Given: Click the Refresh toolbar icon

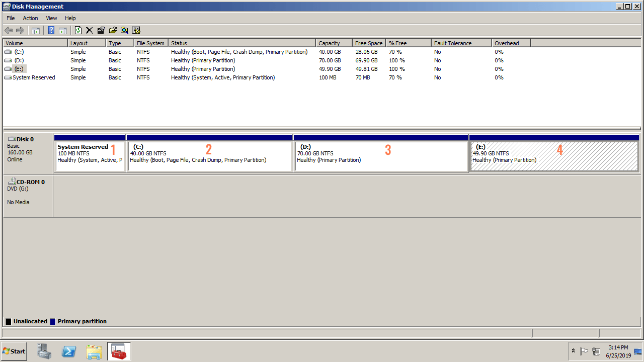Looking at the screenshot, I should 78,30.
